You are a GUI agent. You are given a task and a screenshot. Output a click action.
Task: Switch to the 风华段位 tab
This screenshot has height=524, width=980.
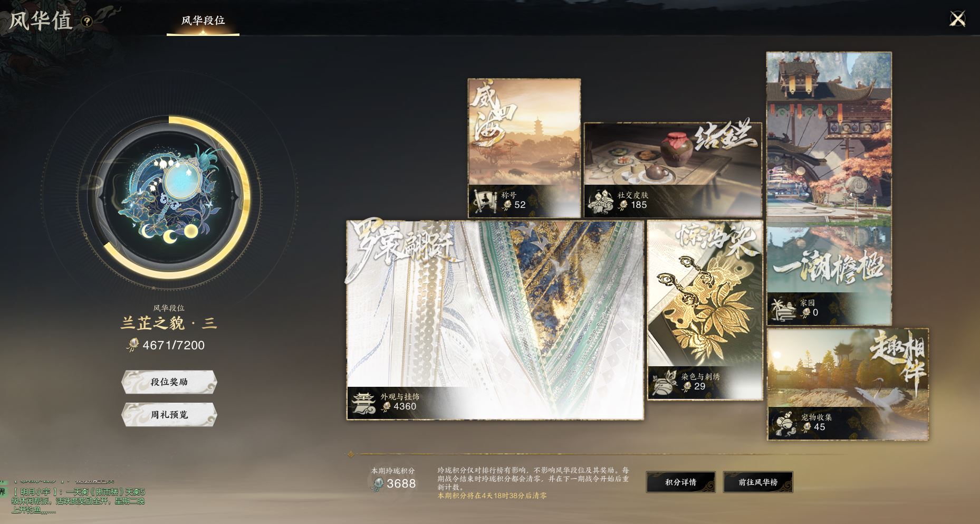coord(203,21)
